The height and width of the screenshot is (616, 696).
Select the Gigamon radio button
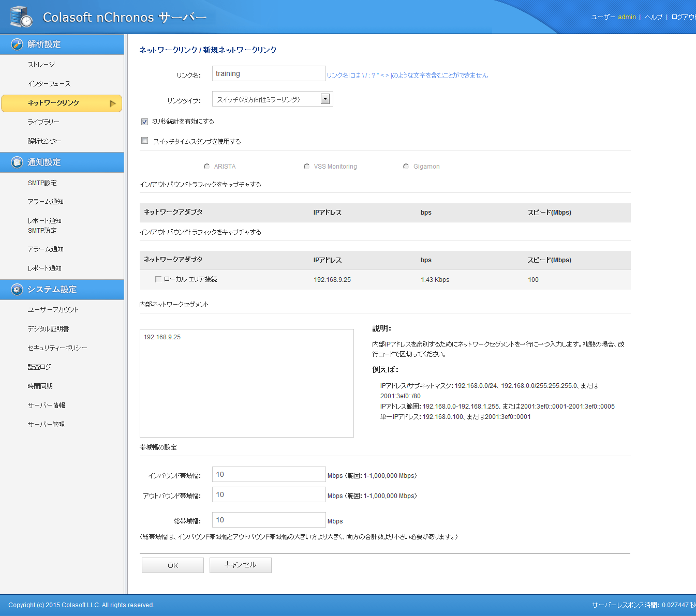point(406,167)
